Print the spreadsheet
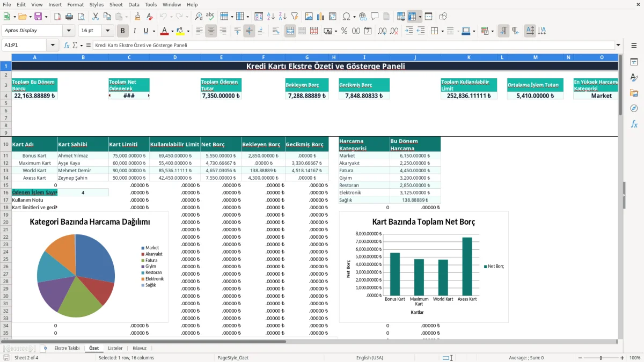 (69, 17)
